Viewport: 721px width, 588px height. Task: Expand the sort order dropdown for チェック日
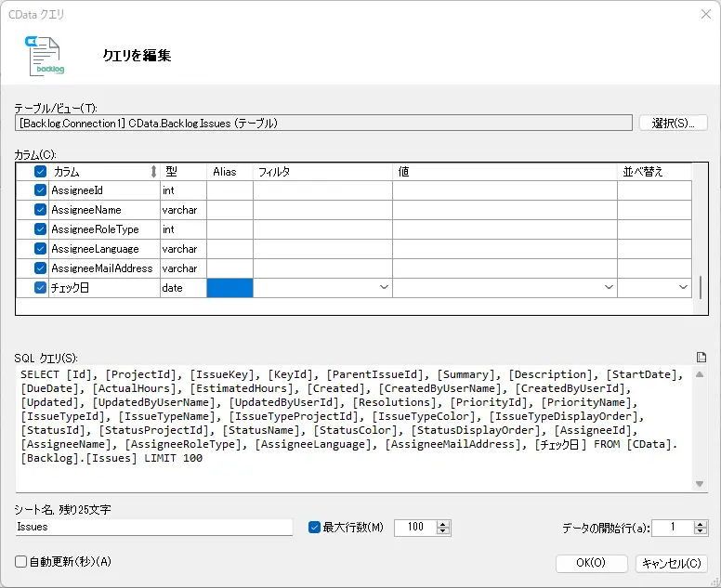[683, 287]
